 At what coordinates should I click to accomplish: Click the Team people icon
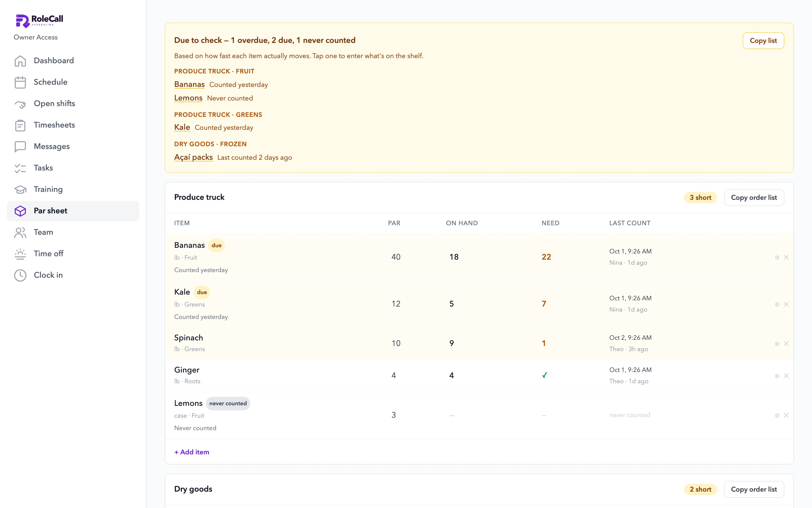[20, 233]
